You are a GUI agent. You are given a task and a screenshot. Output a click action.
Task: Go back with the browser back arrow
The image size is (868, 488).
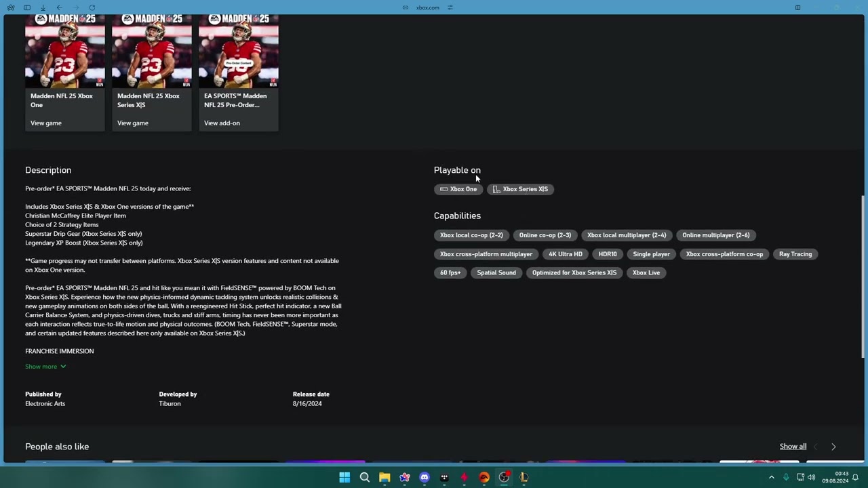(59, 7)
